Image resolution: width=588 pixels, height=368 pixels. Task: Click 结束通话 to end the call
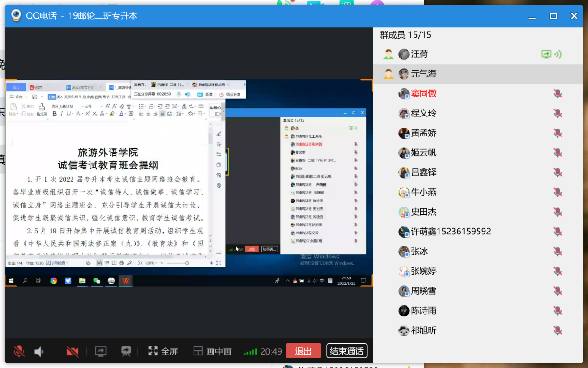click(x=347, y=351)
